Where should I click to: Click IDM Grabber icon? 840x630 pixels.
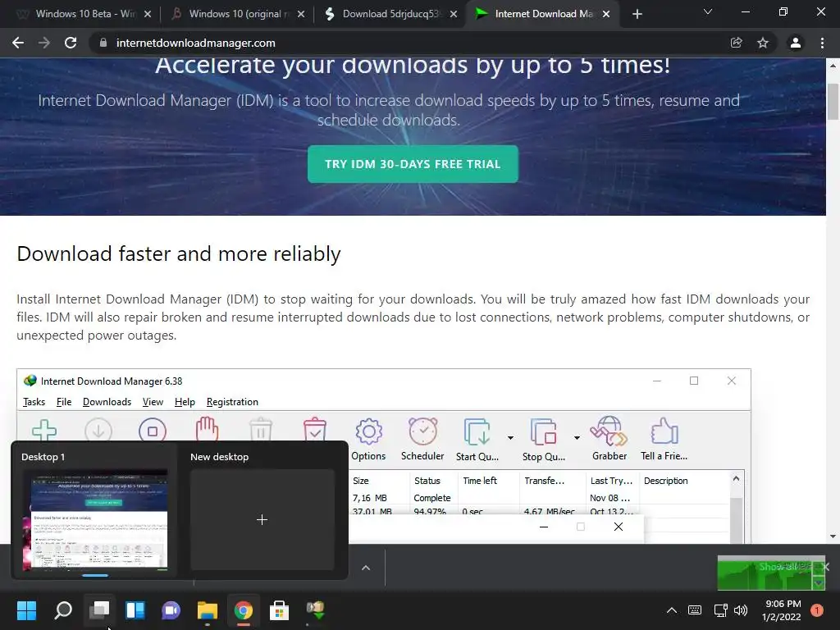[x=609, y=440]
